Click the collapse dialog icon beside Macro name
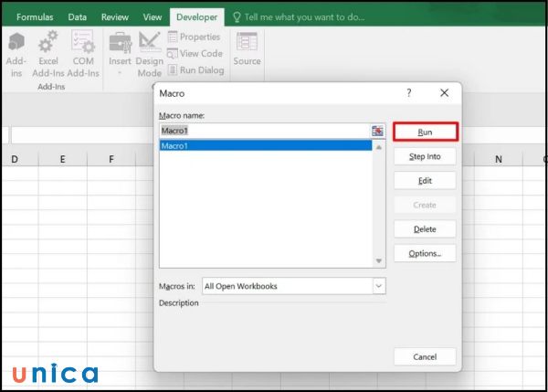This screenshot has width=548, height=392. [377, 131]
